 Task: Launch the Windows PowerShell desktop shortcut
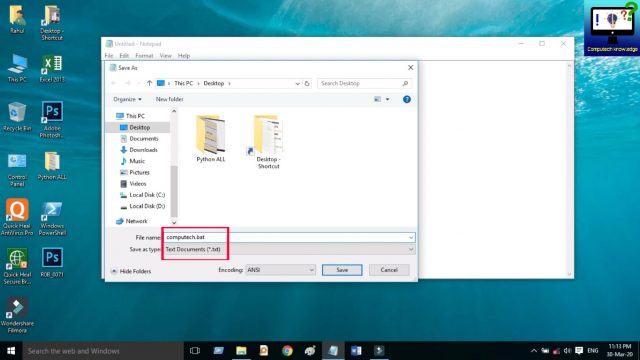click(x=52, y=218)
